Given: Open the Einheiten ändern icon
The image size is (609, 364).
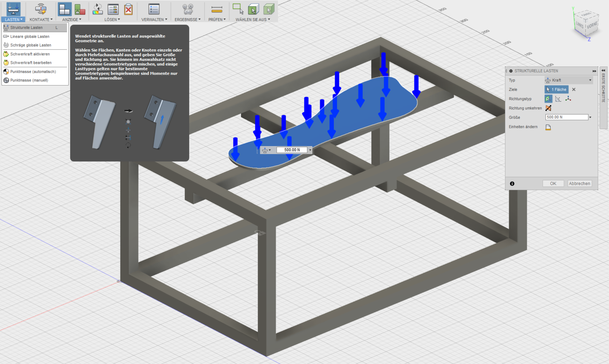Looking at the screenshot, I should 548,127.
